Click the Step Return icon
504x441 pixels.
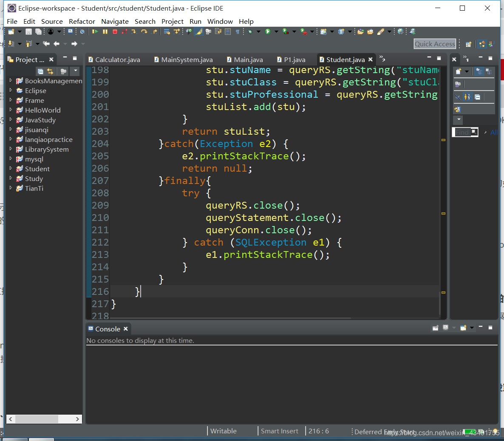pos(155,31)
